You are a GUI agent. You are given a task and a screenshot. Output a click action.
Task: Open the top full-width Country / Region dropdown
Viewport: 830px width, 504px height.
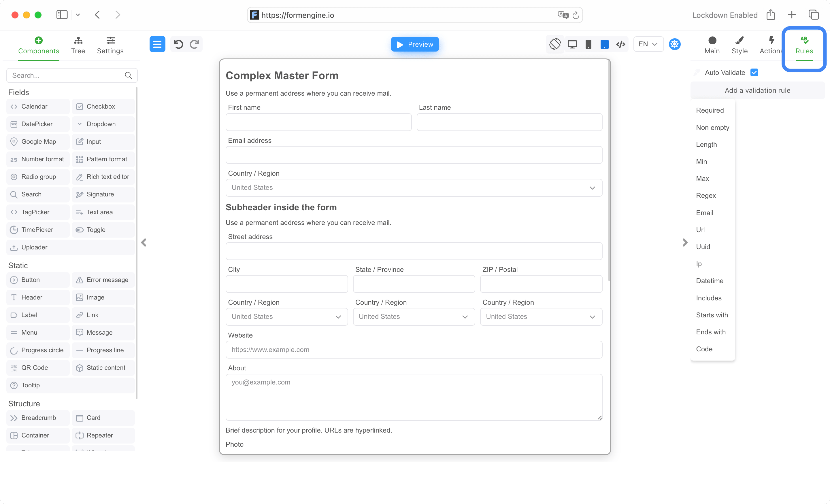click(x=414, y=187)
